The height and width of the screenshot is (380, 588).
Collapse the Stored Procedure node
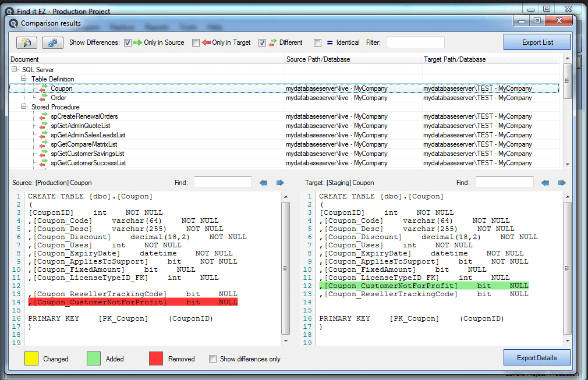pos(24,107)
